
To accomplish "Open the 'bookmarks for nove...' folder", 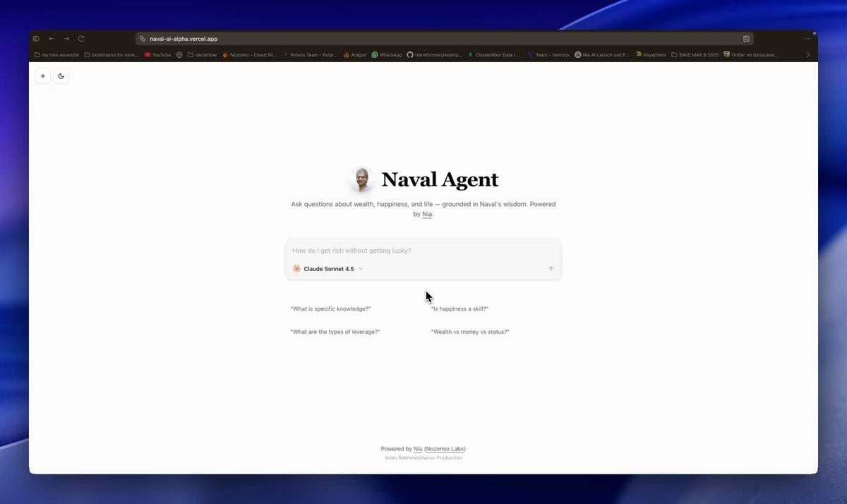I will pyautogui.click(x=111, y=54).
